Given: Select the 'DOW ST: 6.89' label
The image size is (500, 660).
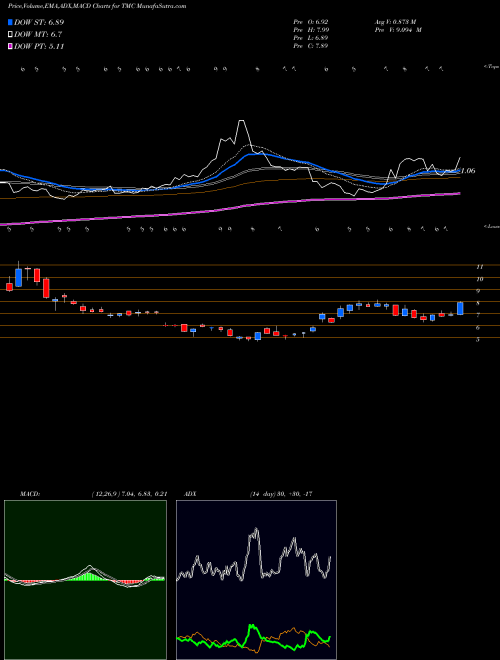Looking at the screenshot, I should (x=39, y=22).
